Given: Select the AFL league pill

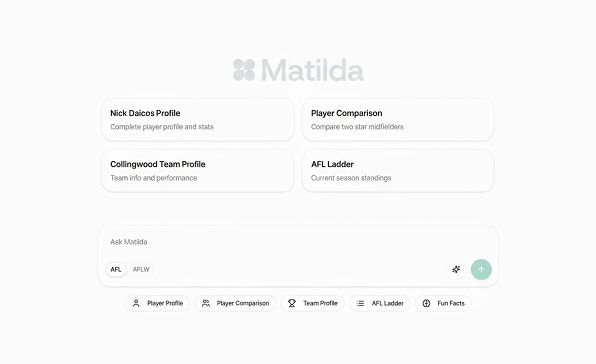Looking at the screenshot, I should coord(116,269).
